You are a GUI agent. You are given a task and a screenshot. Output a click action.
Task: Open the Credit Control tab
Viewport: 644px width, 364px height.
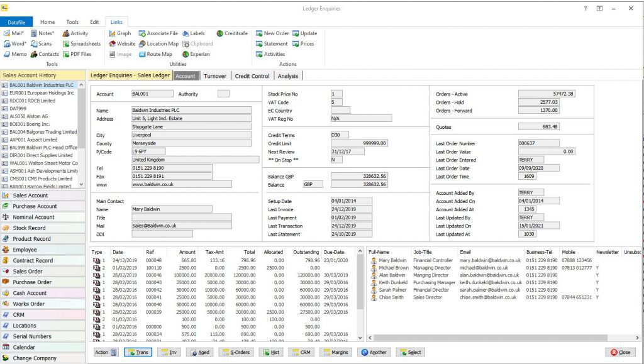[252, 76]
